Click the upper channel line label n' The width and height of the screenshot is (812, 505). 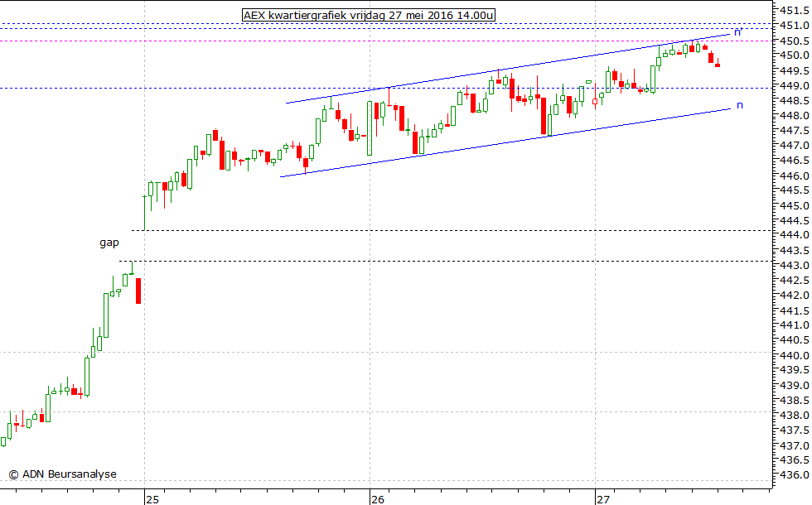coord(738,32)
